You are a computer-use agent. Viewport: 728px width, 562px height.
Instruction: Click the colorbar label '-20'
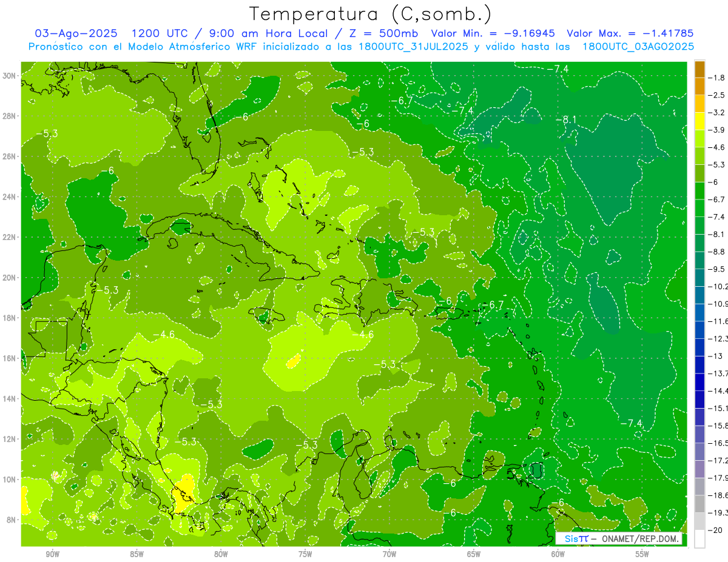pyautogui.click(x=716, y=530)
